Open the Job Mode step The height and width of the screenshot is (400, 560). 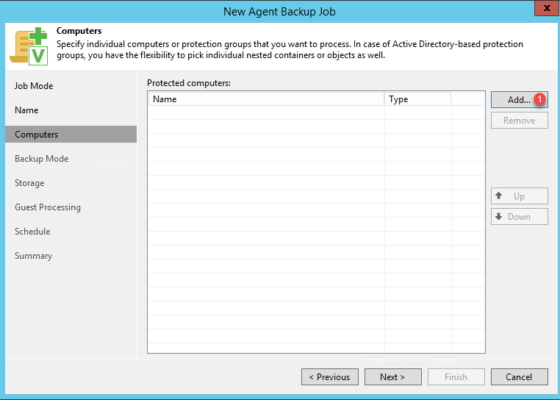coord(34,86)
